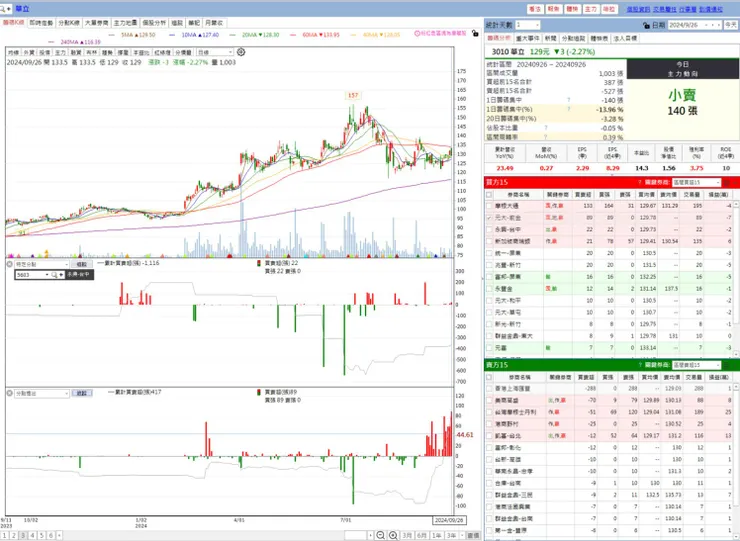Click the pink circled notice above the chart
The height and width of the screenshot is (541, 740).
[440, 34]
